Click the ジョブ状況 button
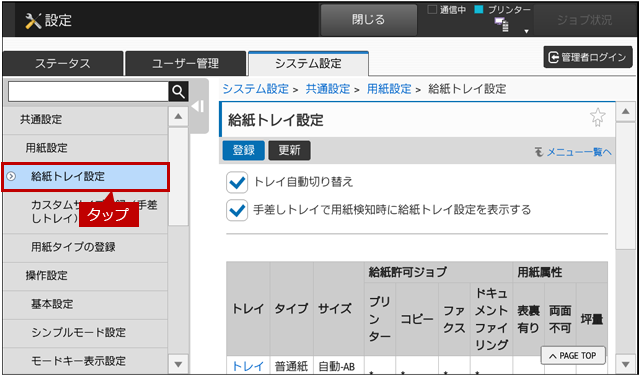The height and width of the screenshot is (376, 640). point(584,20)
